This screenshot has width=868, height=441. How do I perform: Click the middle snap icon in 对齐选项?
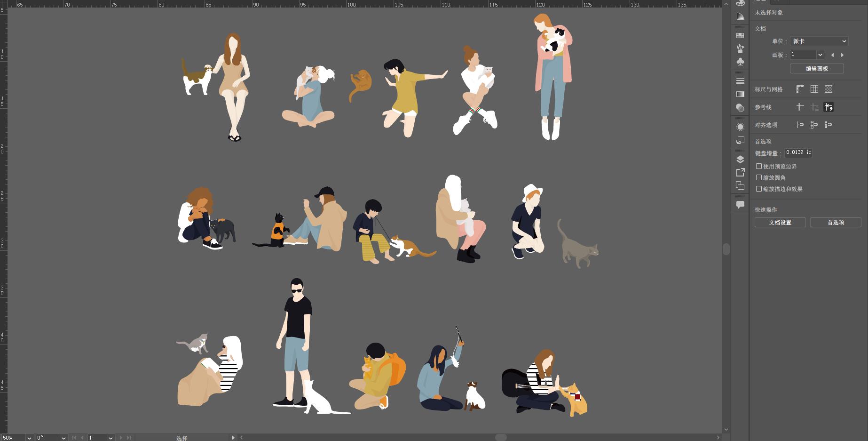814,125
